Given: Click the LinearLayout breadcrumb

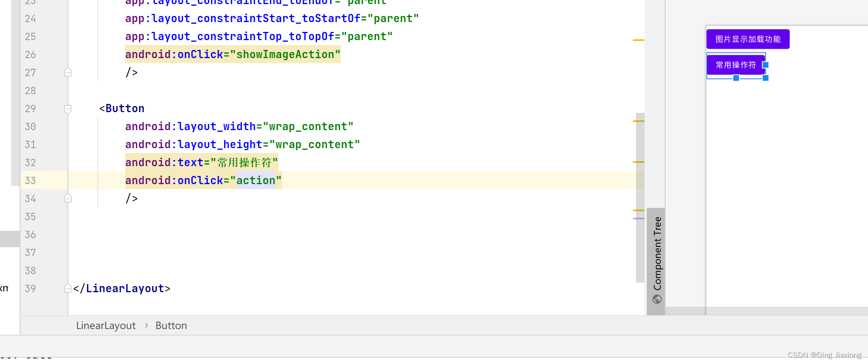Looking at the screenshot, I should [106, 326].
